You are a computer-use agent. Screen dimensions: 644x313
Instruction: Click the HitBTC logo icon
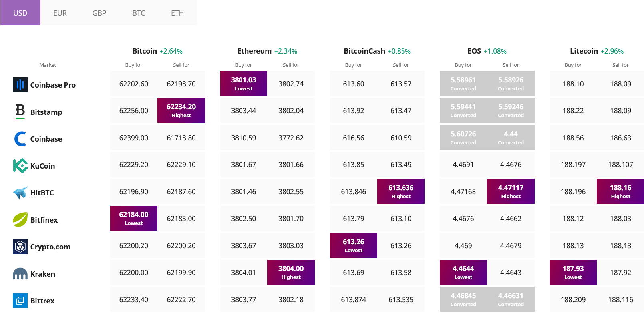click(20, 193)
